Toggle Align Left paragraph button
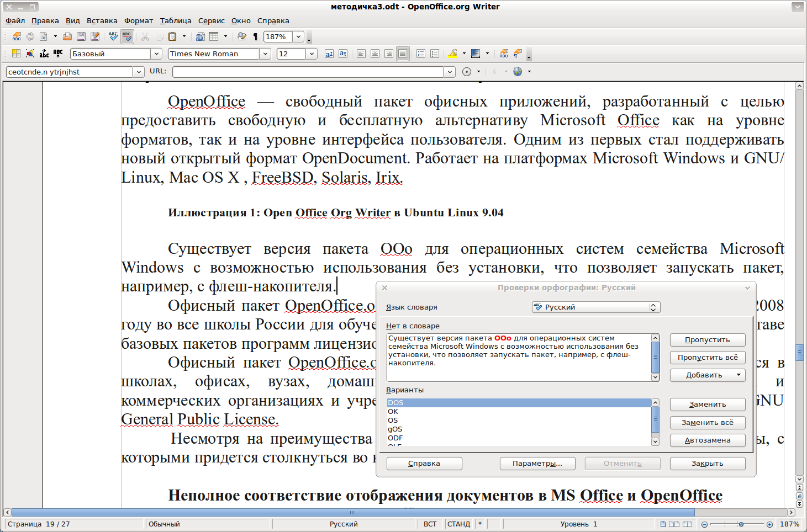This screenshot has width=807, height=532. [x=361, y=54]
